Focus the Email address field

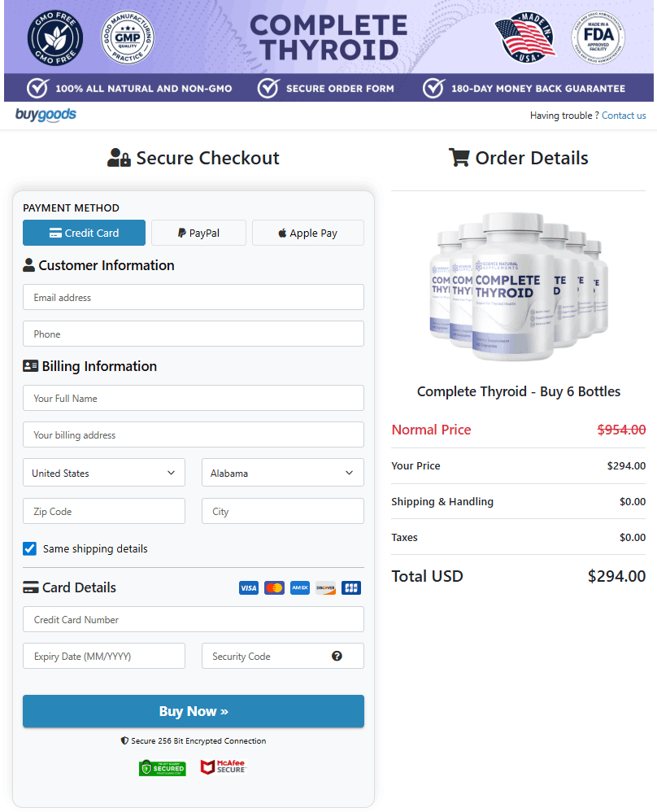point(193,297)
